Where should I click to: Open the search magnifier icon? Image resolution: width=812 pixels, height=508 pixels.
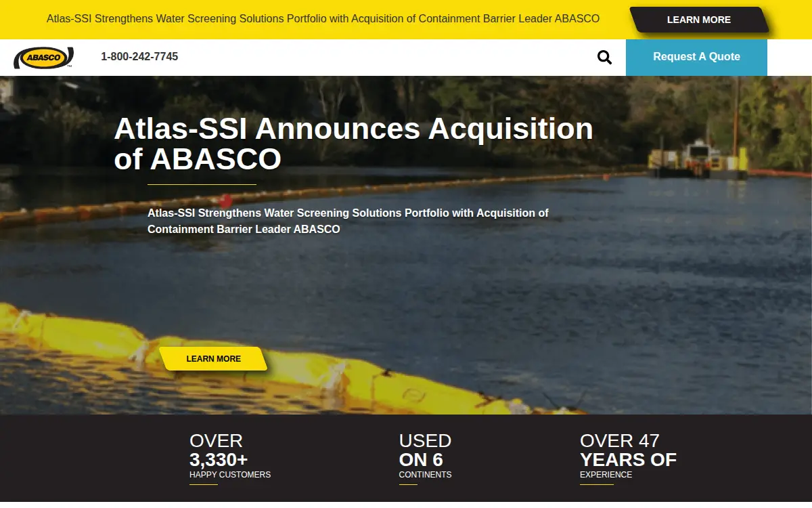coord(604,58)
